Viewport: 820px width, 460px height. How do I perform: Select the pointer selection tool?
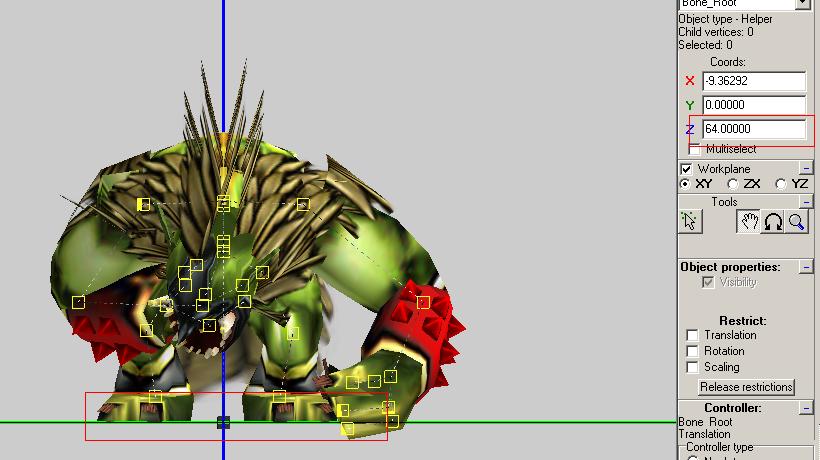click(x=690, y=222)
